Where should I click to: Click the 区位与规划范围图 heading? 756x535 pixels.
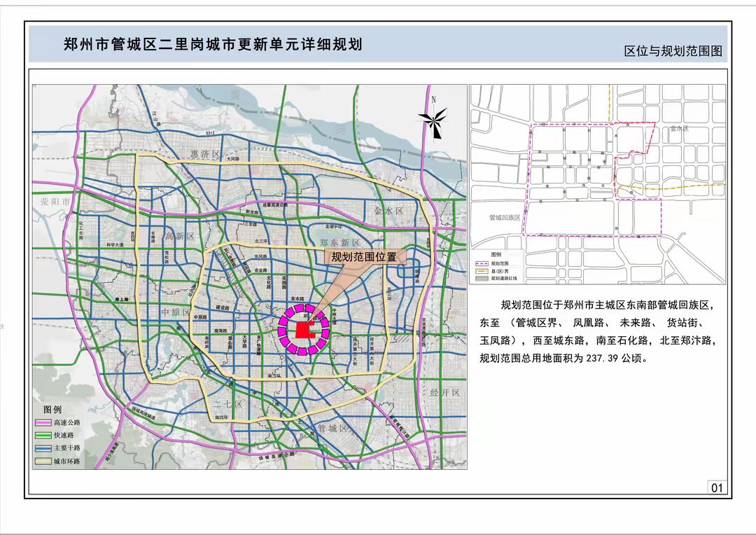pyautogui.click(x=672, y=51)
